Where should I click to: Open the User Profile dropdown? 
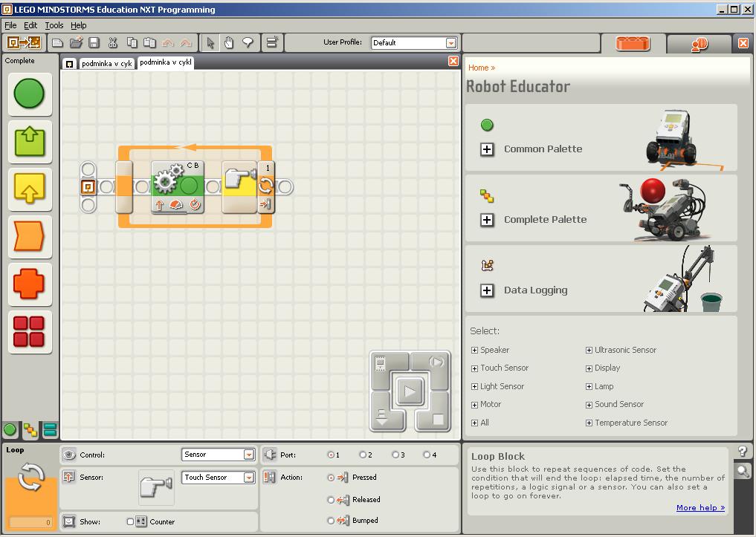point(413,43)
